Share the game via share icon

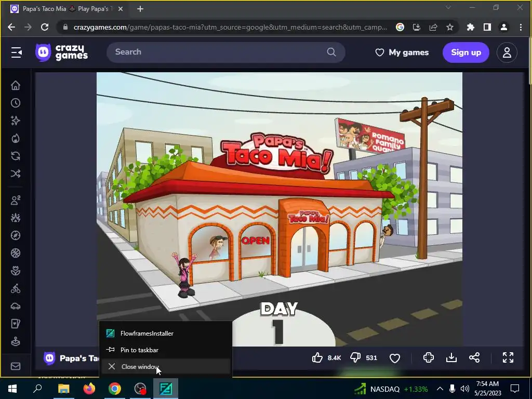tap(474, 357)
